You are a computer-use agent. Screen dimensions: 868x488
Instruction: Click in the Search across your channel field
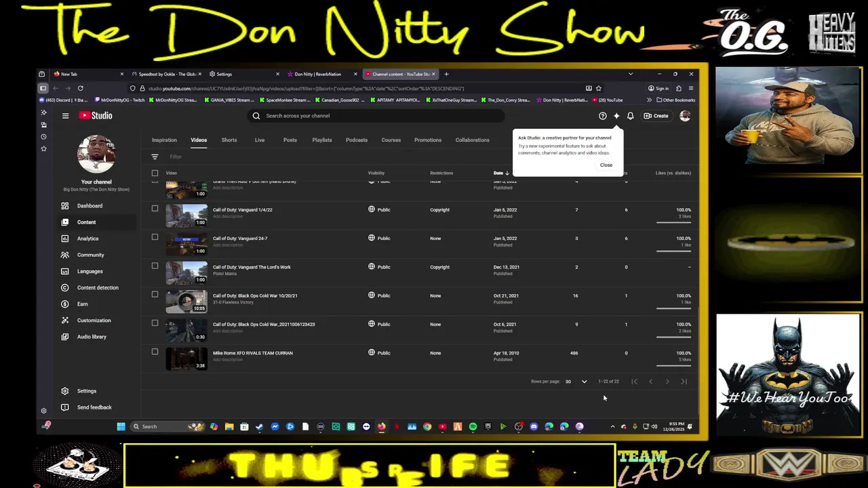tap(376, 116)
